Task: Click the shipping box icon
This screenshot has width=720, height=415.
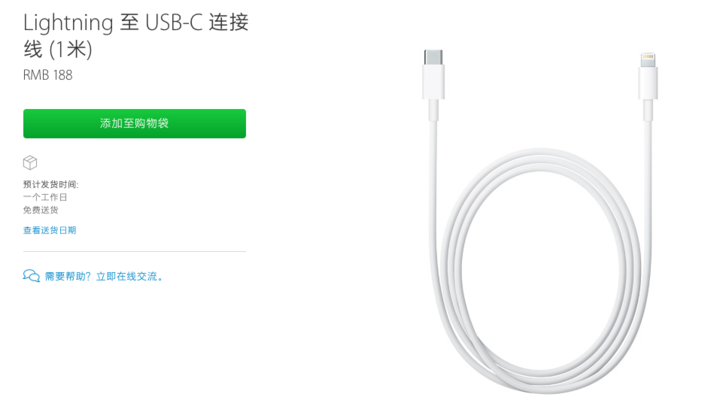Action: pyautogui.click(x=30, y=163)
